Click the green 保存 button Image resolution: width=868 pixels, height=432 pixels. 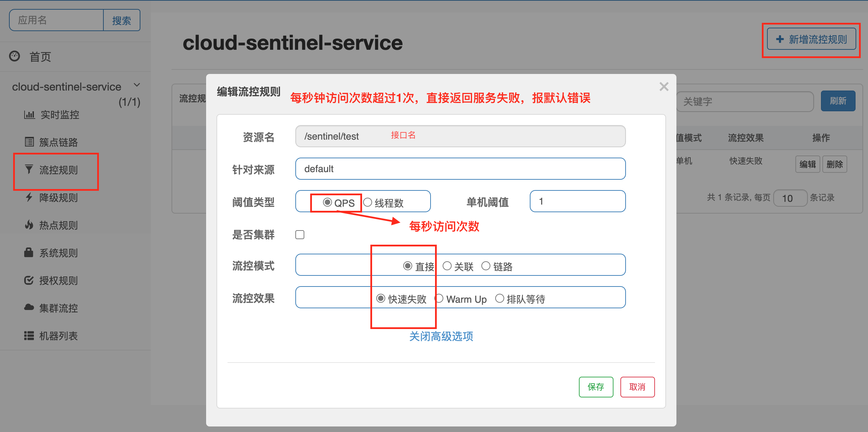click(x=596, y=387)
